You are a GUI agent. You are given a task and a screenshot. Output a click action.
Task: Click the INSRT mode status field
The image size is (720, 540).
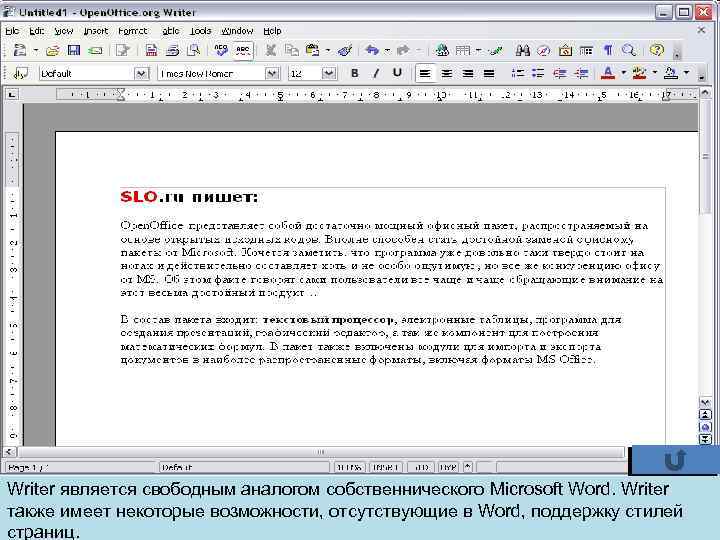(x=386, y=467)
